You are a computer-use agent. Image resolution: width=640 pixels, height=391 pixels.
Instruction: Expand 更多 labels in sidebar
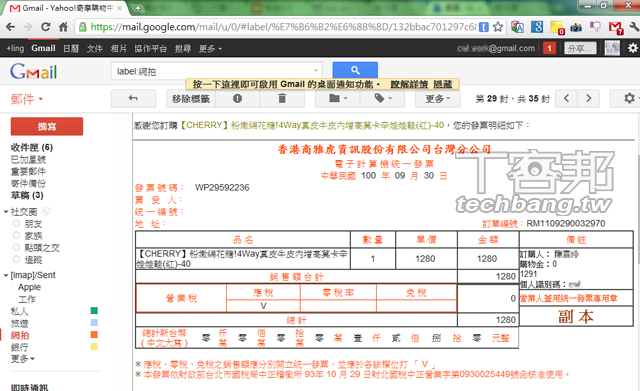point(22,358)
